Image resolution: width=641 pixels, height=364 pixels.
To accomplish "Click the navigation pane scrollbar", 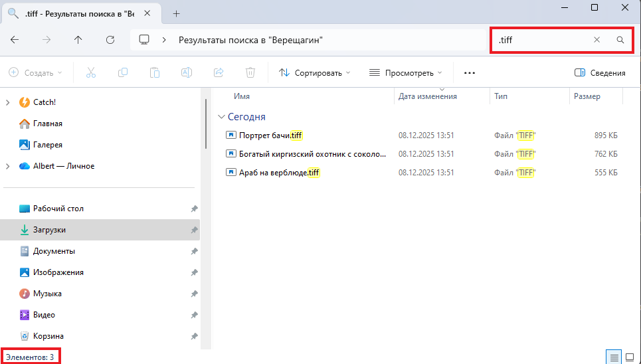I will coord(206,124).
